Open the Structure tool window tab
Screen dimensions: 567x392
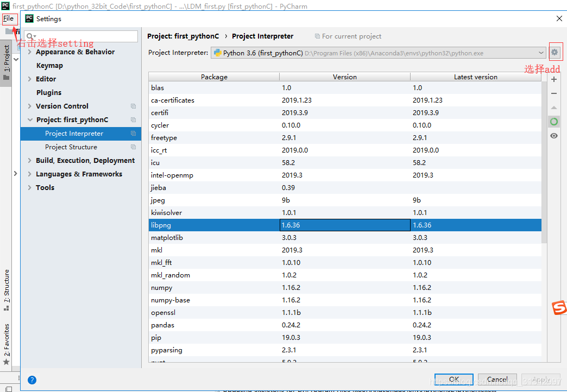(6, 289)
